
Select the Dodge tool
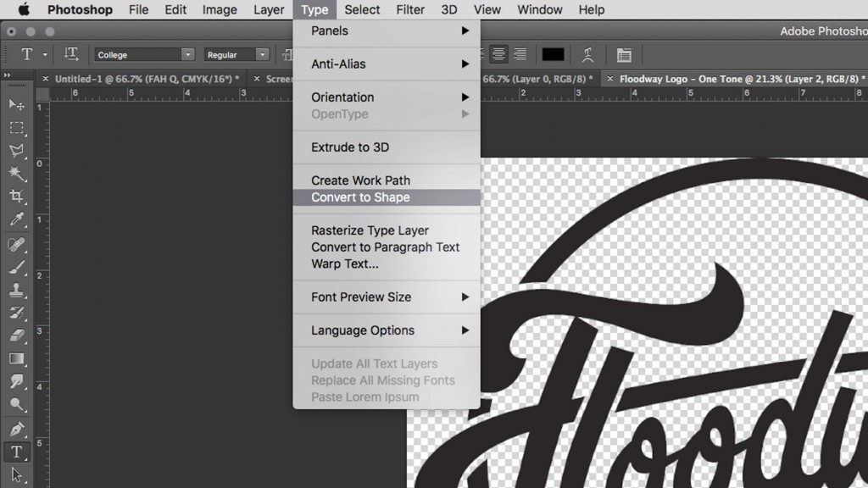[17, 404]
